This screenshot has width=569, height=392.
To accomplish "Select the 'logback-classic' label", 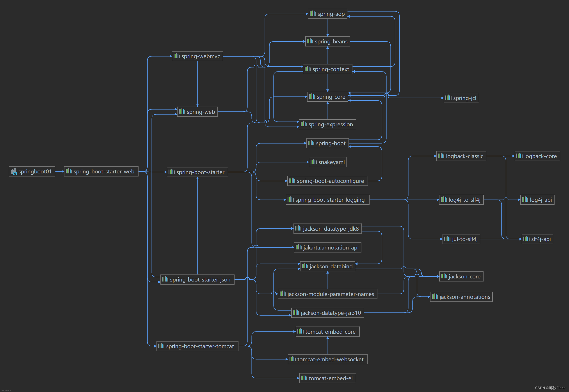I will 464,156.
